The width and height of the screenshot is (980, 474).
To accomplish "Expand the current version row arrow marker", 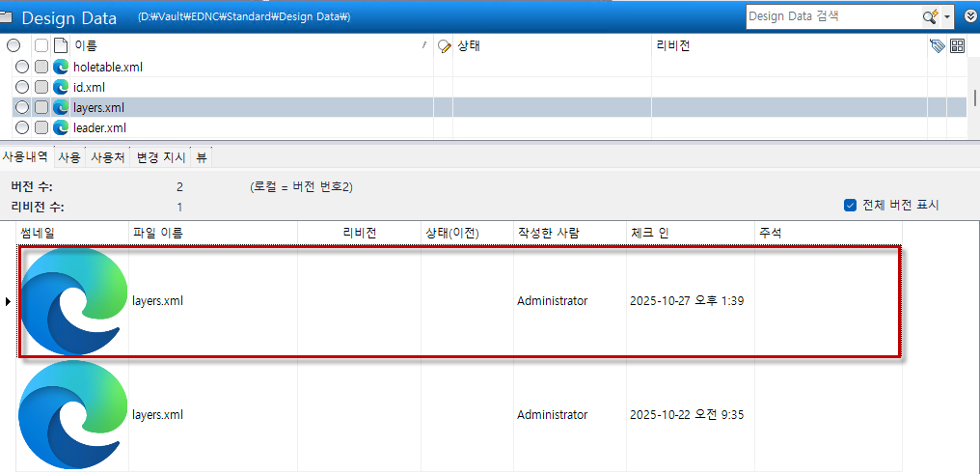I will [x=9, y=301].
